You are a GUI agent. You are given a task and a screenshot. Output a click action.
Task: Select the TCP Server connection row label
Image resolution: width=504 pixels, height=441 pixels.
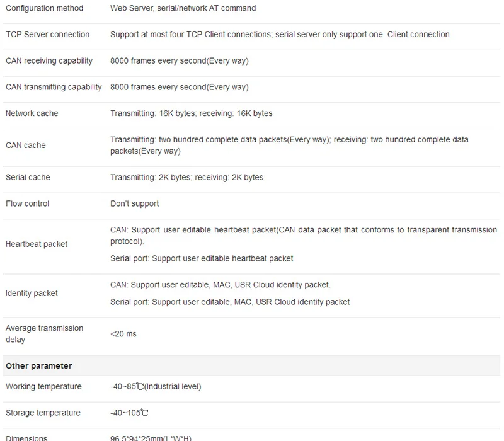point(48,35)
